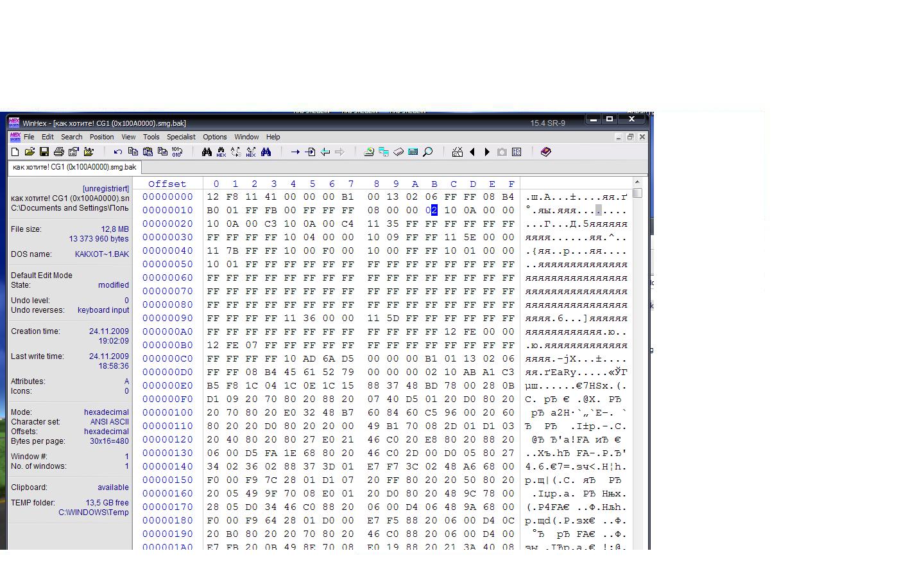This screenshot has width=924, height=578.
Task: Open the Edit menu
Action: pyautogui.click(x=47, y=137)
